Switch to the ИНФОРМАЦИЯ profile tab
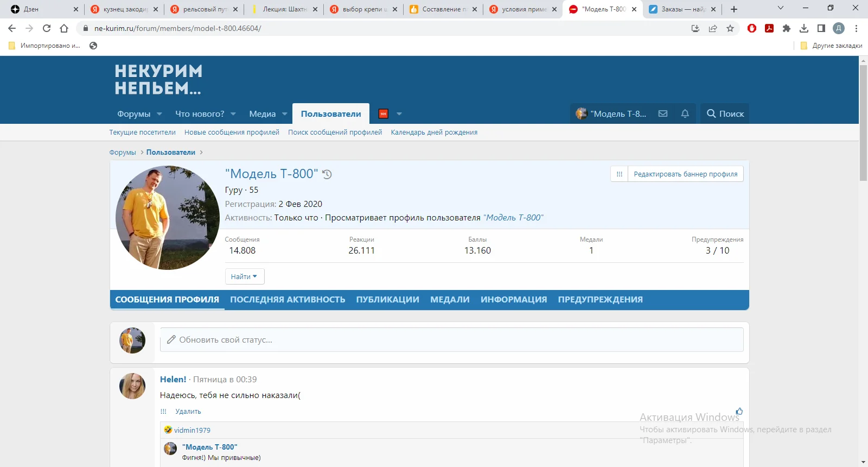The width and height of the screenshot is (868, 467). click(x=514, y=300)
